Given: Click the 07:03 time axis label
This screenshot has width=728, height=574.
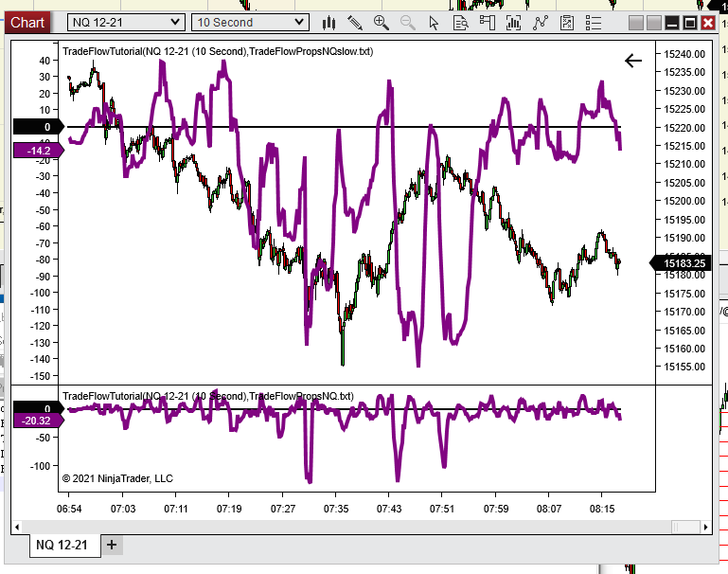Looking at the screenshot, I should pos(123,509).
